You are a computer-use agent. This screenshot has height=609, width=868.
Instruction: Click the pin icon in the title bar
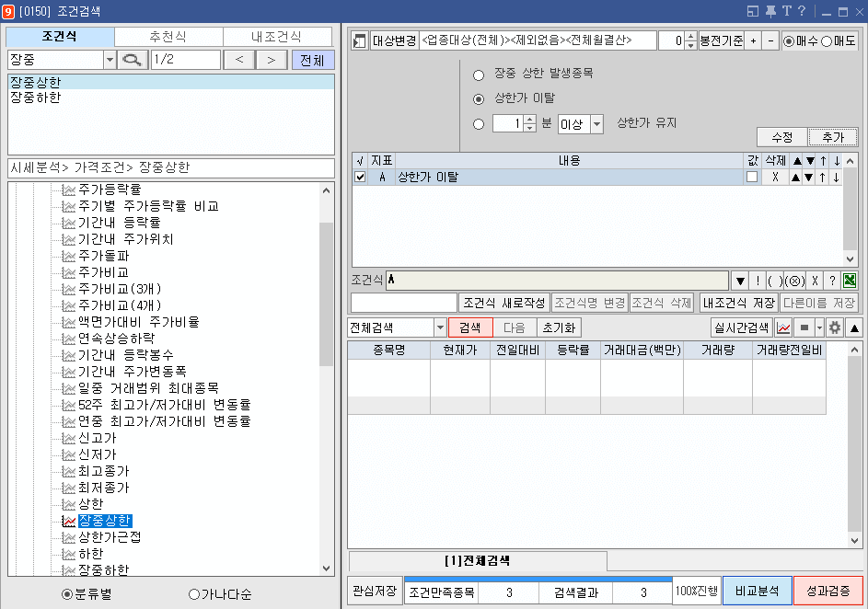coord(771,10)
